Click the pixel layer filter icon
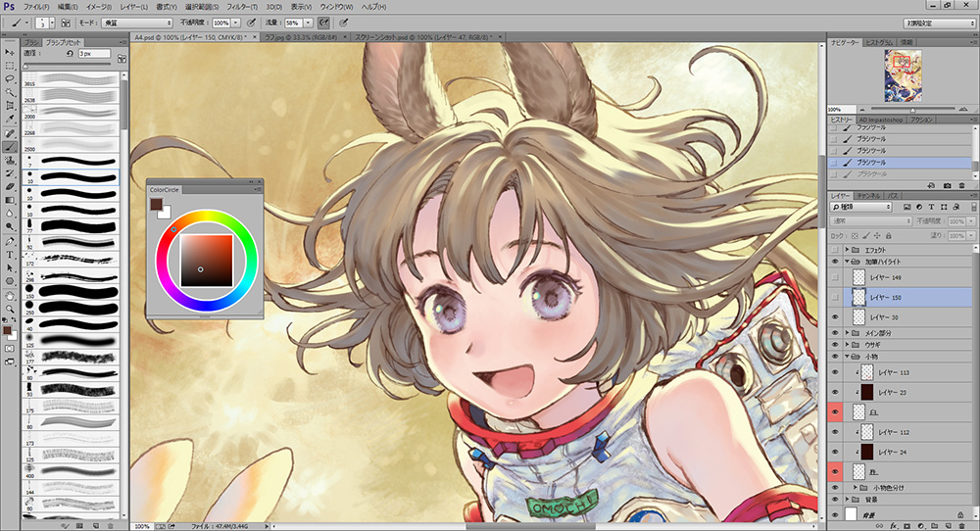The height and width of the screenshot is (531, 980). 907,207
